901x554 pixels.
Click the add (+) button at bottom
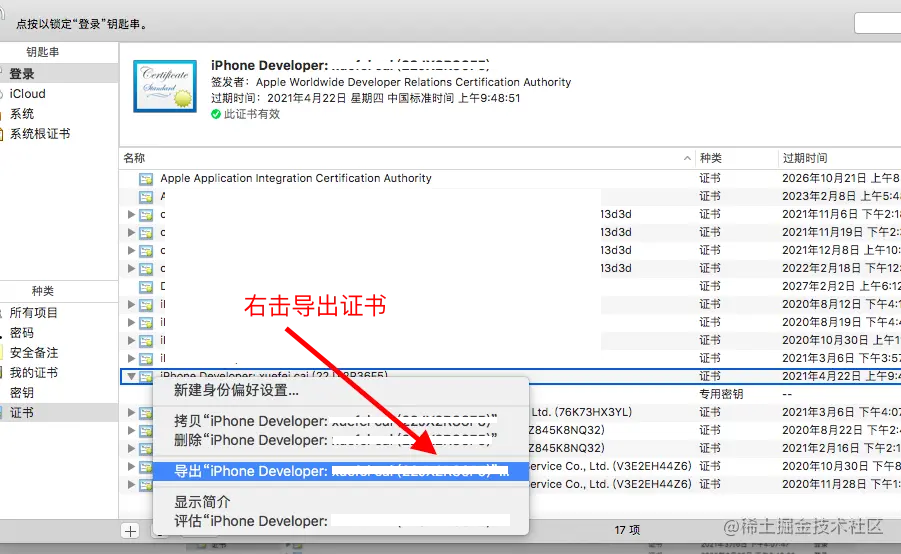pos(130,531)
